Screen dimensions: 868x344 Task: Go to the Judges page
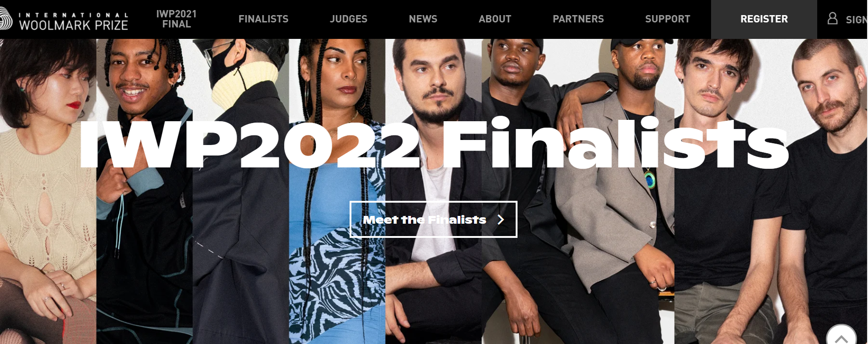coord(349,19)
